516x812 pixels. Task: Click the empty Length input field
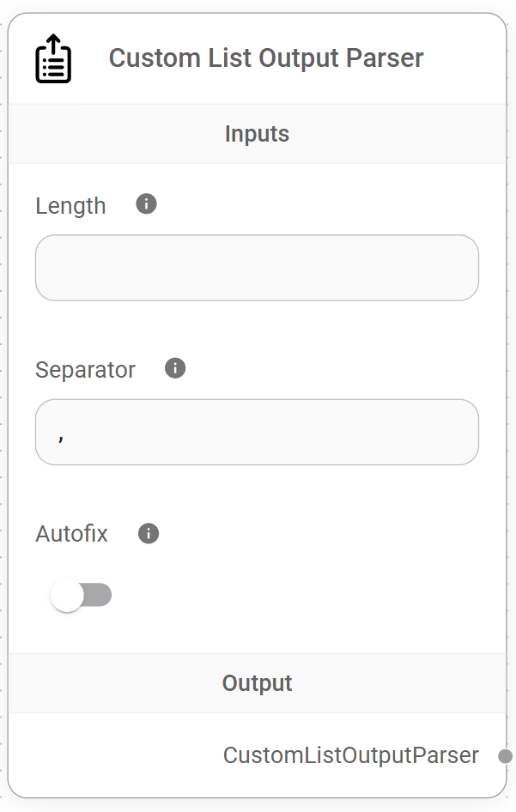(x=257, y=267)
